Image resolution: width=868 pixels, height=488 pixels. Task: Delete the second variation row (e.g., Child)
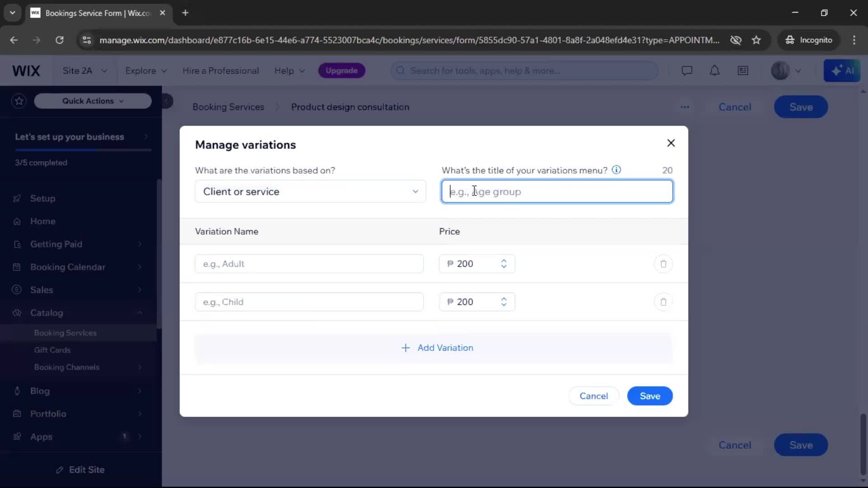point(663,302)
